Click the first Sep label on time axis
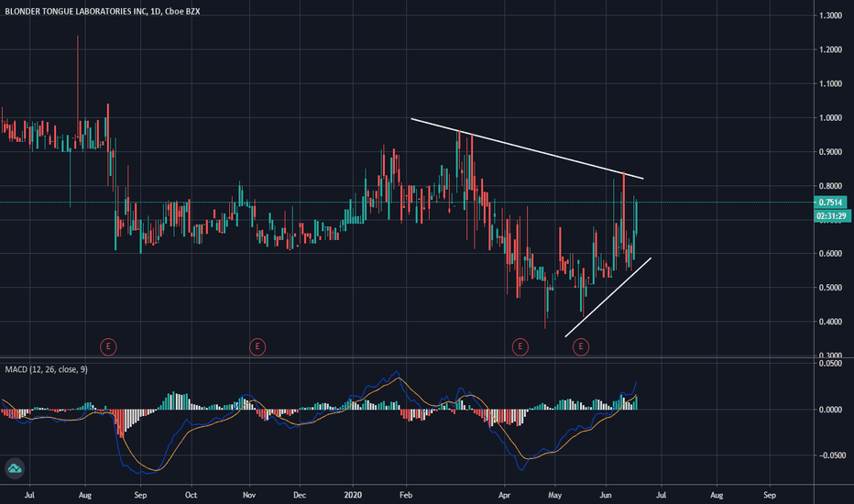854x504 pixels. click(140, 495)
